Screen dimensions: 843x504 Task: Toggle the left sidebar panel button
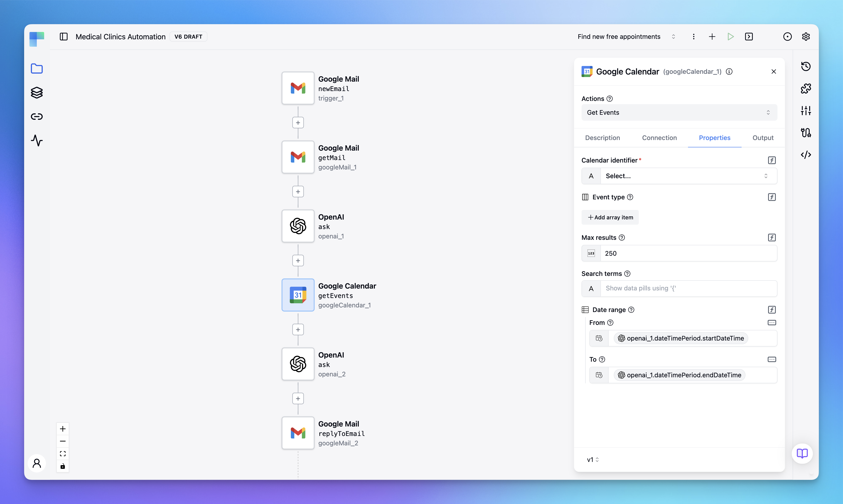point(63,37)
